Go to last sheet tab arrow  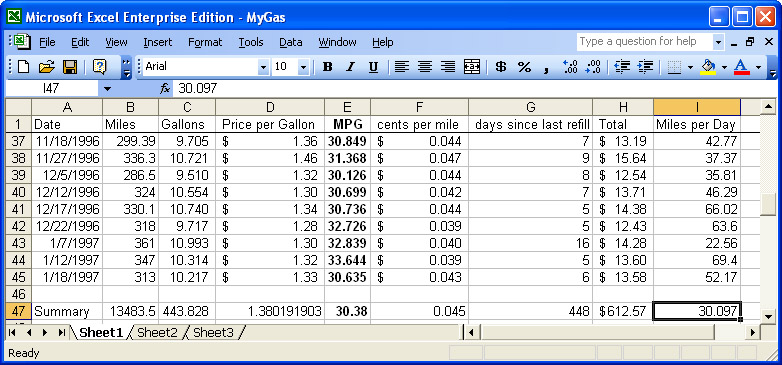point(62,332)
